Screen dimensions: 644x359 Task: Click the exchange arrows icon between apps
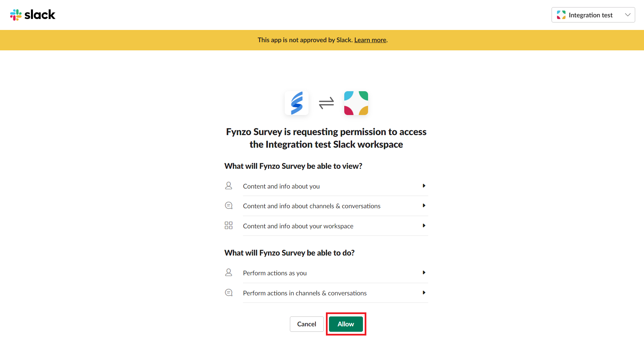[x=326, y=103]
